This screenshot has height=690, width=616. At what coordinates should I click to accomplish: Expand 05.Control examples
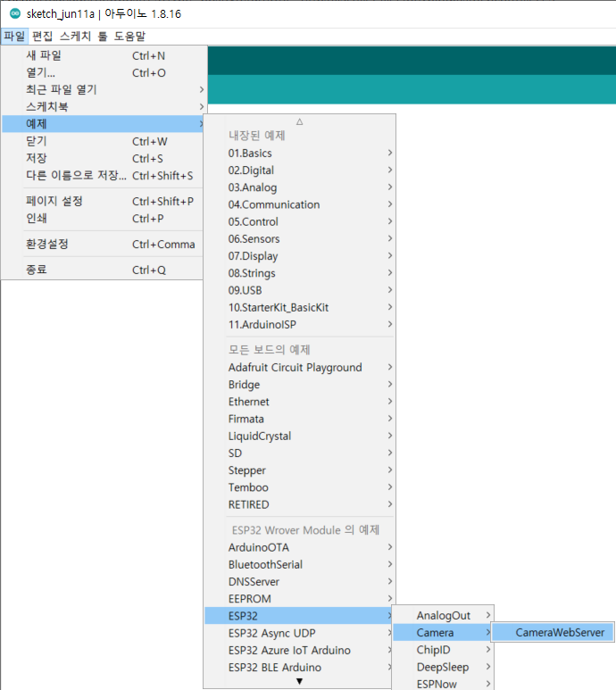point(300,221)
